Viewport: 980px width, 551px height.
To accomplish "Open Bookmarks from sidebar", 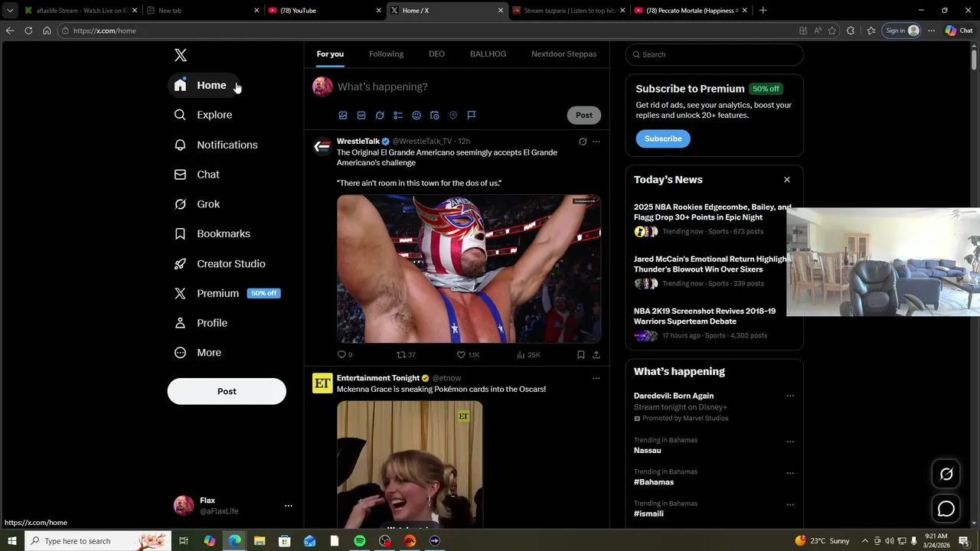I will [x=212, y=233].
